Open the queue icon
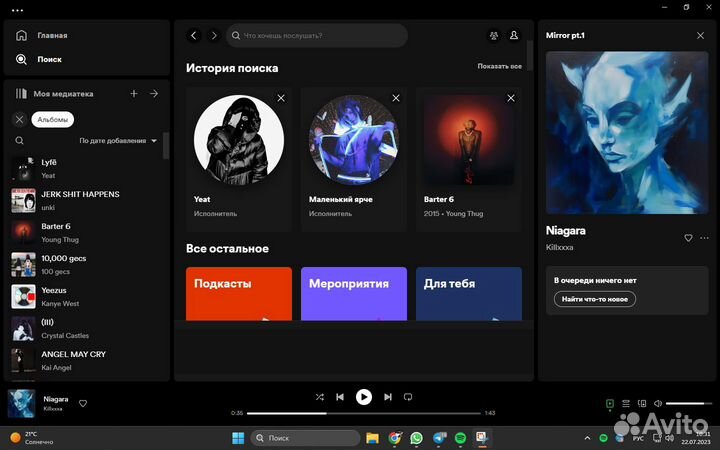Screen dimensions: 720x450 pyautogui.click(x=626, y=404)
